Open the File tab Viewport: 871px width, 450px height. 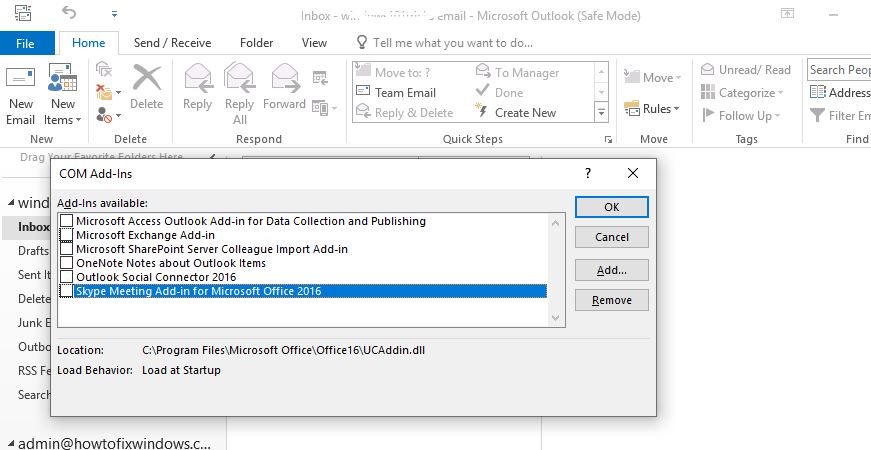25,44
